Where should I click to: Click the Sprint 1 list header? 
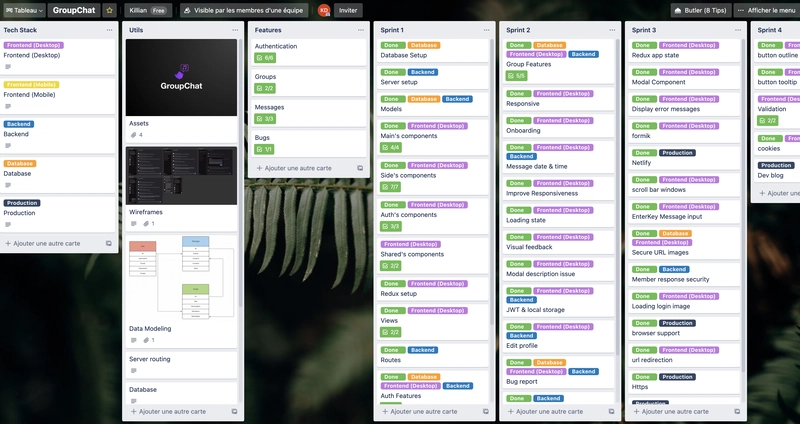tap(392, 30)
